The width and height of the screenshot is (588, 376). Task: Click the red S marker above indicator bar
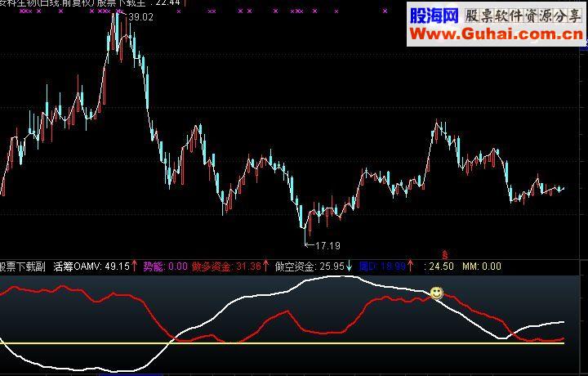click(445, 254)
